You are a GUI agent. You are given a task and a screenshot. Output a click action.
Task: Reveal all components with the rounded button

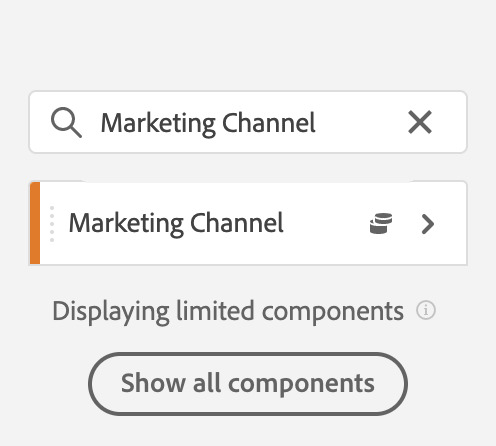click(248, 384)
